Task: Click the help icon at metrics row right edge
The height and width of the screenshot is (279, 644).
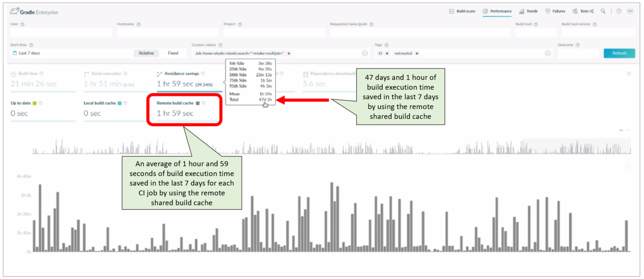Action: [x=629, y=74]
